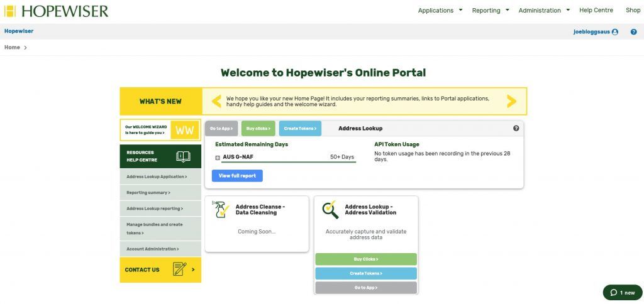This screenshot has height=304, width=644.
Task: Click Address Cleanse spray bottle icon
Action: tap(221, 210)
